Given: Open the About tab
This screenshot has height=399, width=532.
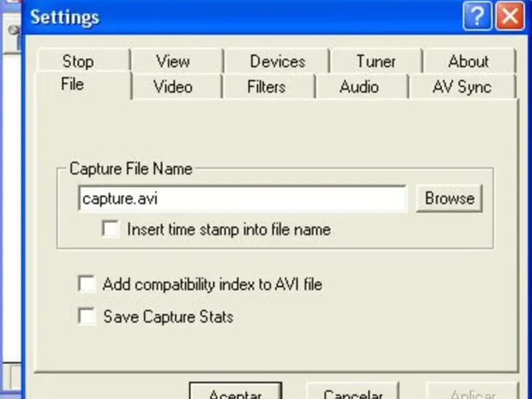Looking at the screenshot, I should [x=468, y=61].
